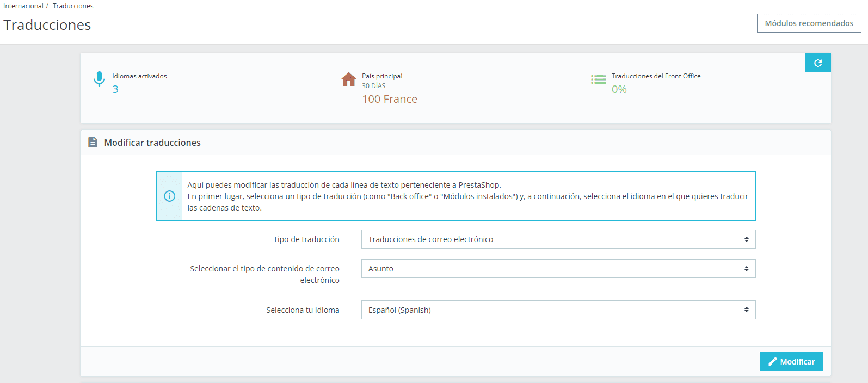
Task: Click the refresh icon on the statistics panel
Action: click(817, 63)
